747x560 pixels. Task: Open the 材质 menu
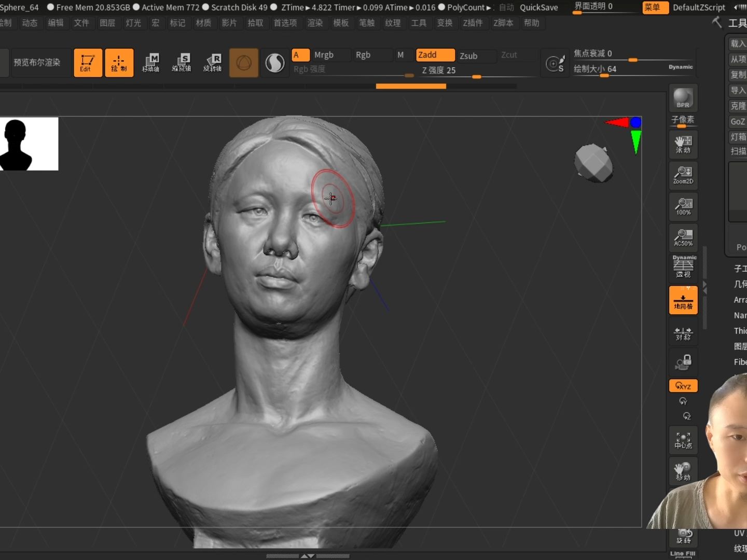click(x=203, y=23)
